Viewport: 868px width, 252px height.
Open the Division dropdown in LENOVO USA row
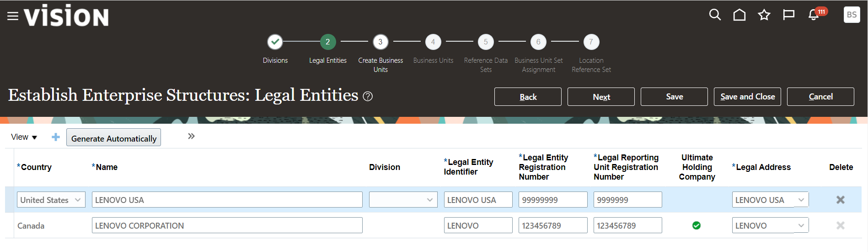click(x=403, y=200)
